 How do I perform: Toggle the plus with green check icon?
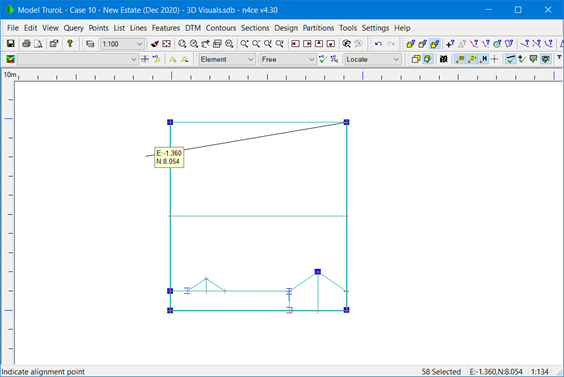(x=522, y=59)
